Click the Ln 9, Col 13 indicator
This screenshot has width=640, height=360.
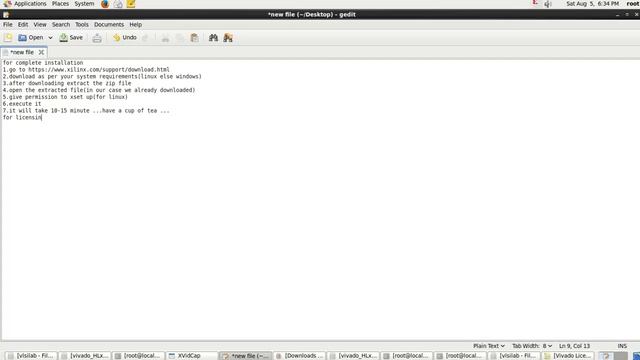(574, 346)
